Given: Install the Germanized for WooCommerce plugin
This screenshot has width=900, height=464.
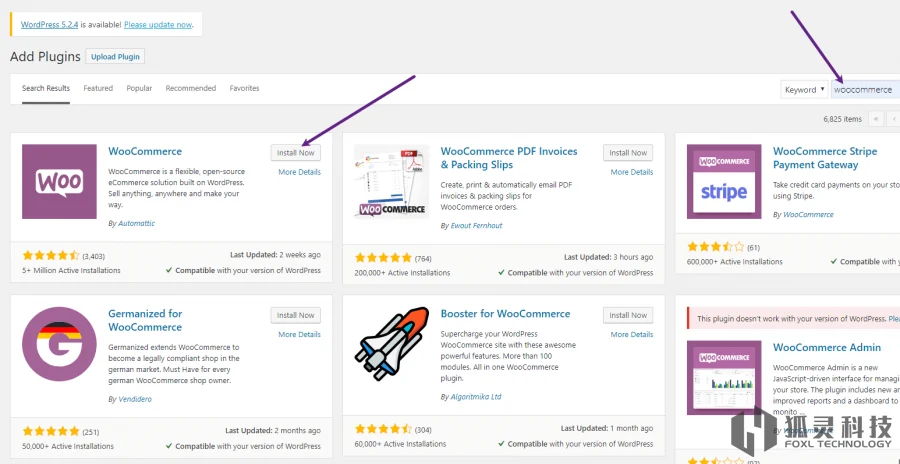Looking at the screenshot, I should point(296,315).
